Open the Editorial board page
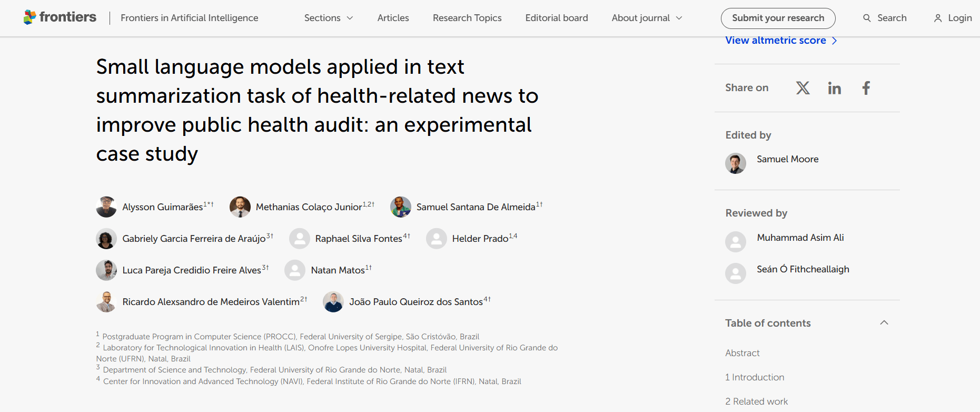 coord(557,18)
